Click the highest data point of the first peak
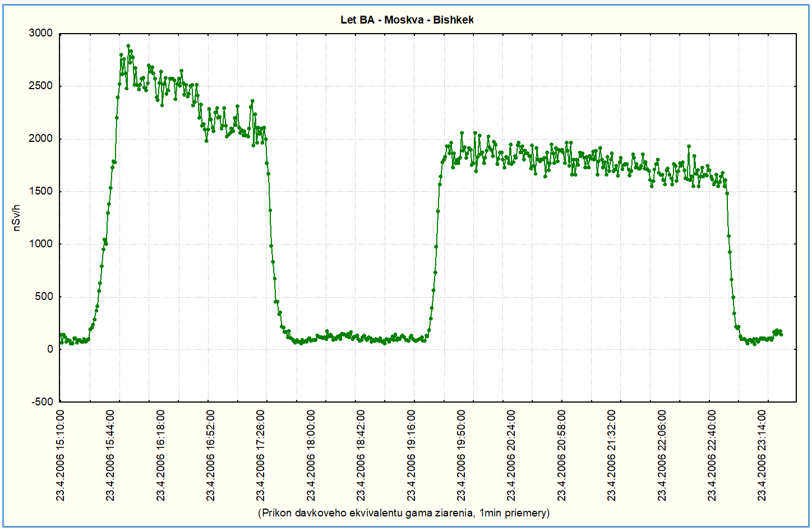This screenshot has height=531, width=812. point(128,46)
